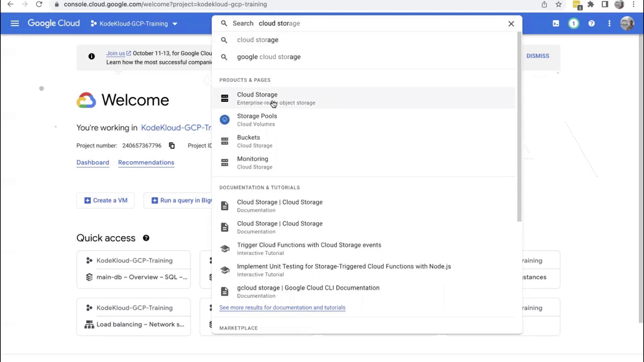Choose the 'google cloud storage' search suggestion

click(269, 57)
